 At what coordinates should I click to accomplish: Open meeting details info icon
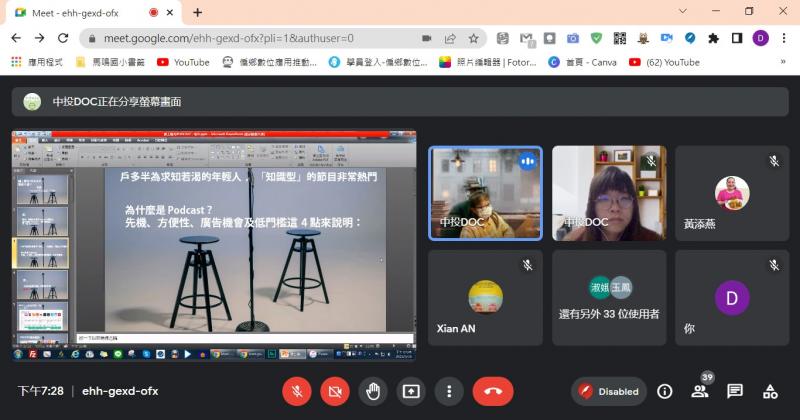[x=664, y=391]
